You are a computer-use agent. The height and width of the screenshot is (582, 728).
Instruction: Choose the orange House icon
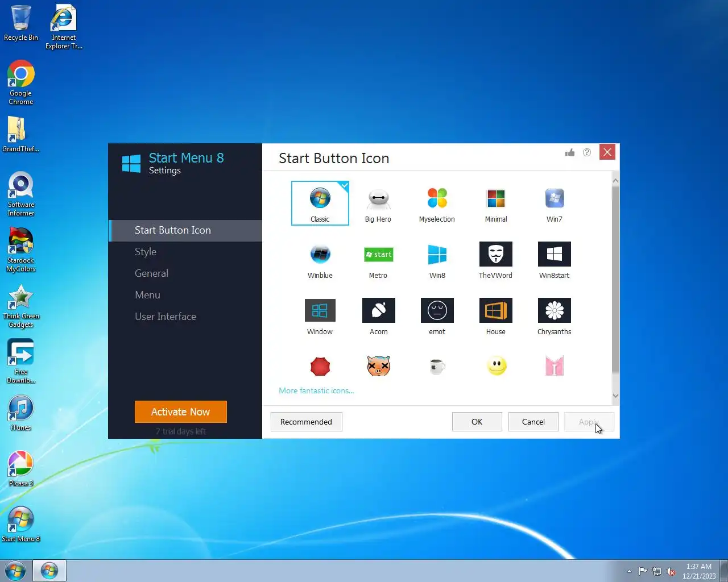tap(496, 316)
